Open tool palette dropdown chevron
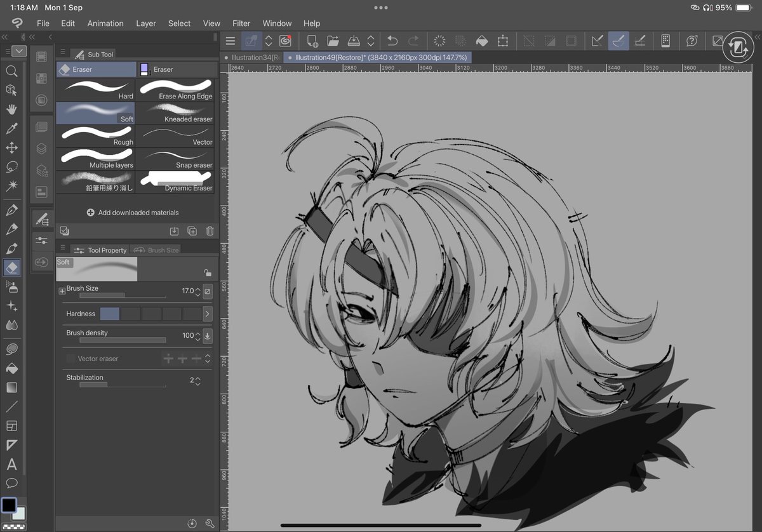Image resolution: width=762 pixels, height=532 pixels. [19, 51]
